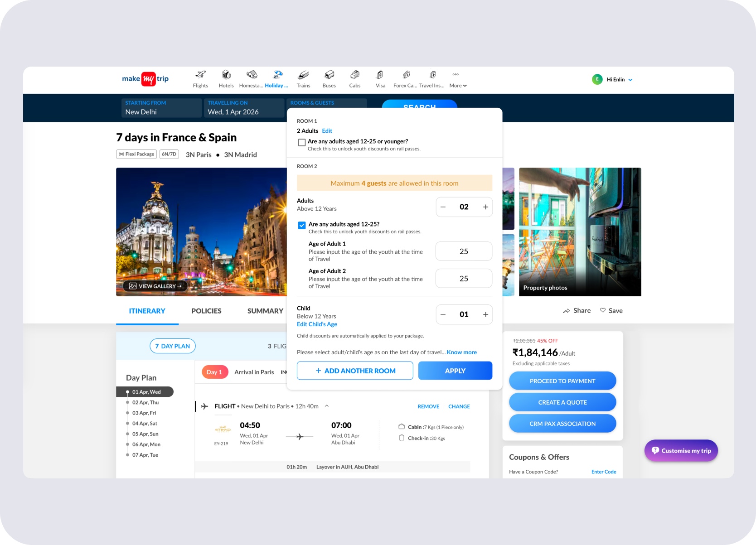Open the Visa section icon
The width and height of the screenshot is (756, 545).
point(380,75)
